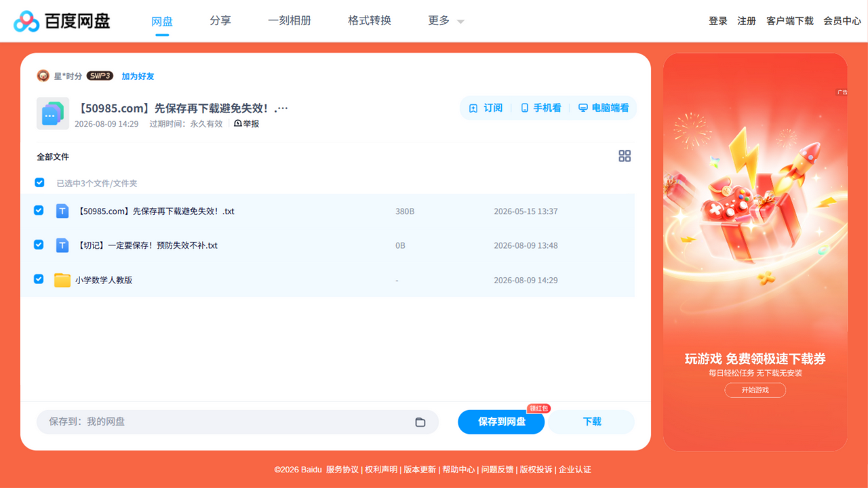The width and height of the screenshot is (868, 488).
Task: Click the game promotion ad banner image
Action: pos(755,252)
